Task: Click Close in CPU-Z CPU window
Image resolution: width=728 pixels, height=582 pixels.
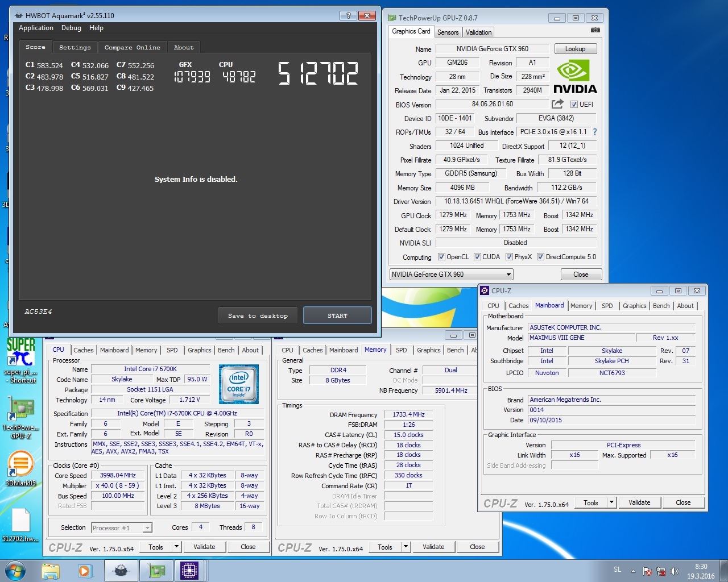Action: (x=248, y=547)
